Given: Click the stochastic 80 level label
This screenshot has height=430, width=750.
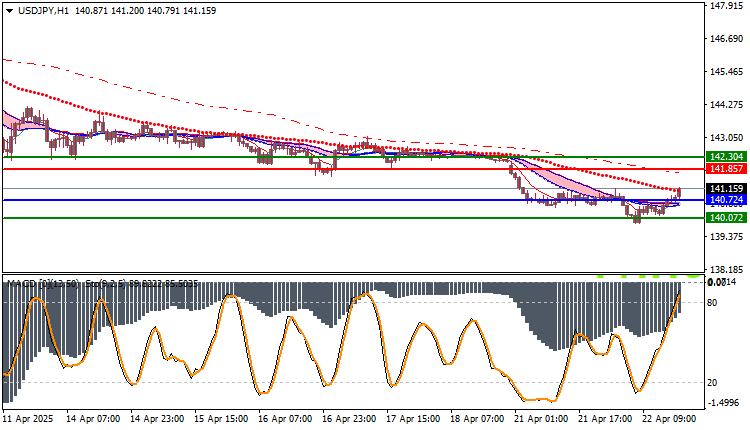Looking at the screenshot, I should [712, 302].
